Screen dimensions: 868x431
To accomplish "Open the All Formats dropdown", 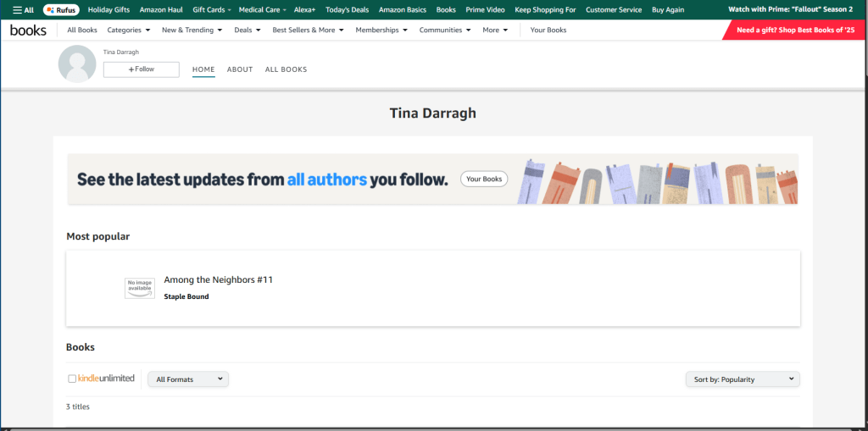I will click(x=188, y=379).
